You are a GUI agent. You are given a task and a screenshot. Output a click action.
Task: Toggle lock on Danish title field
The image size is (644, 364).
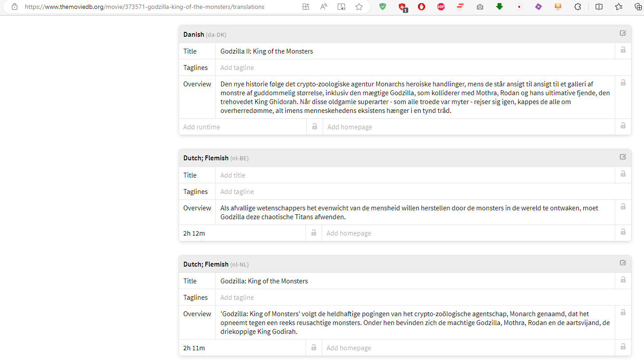click(623, 50)
